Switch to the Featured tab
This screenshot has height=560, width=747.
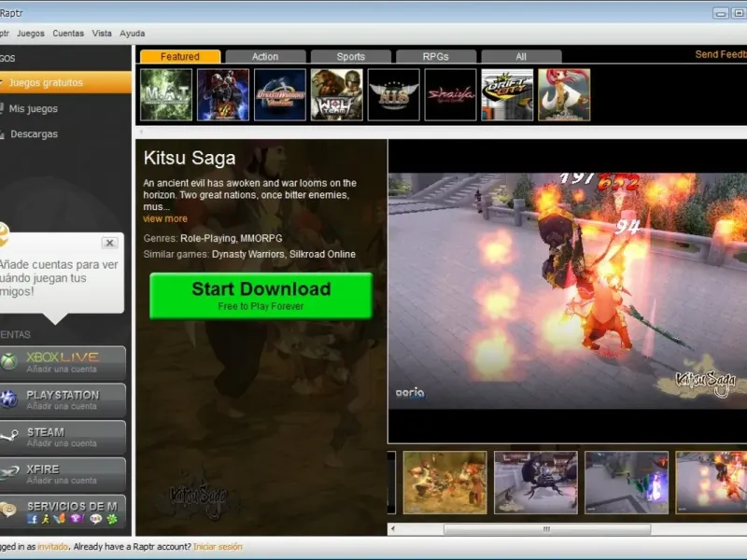180,57
